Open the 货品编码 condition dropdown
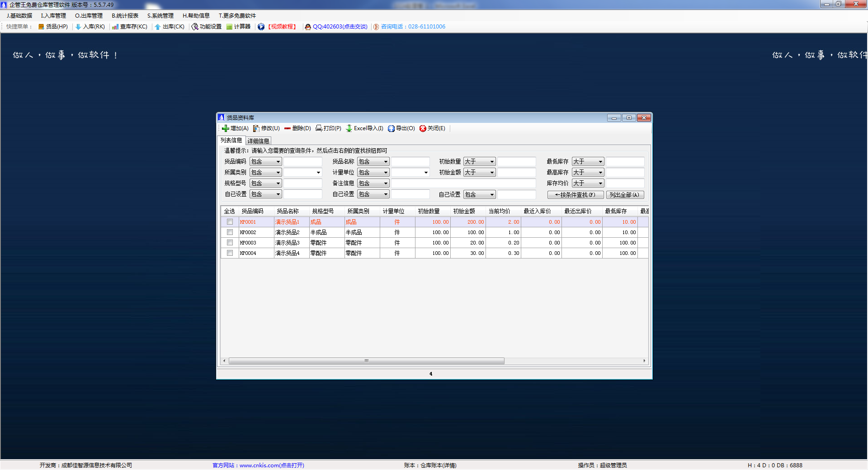The width and height of the screenshot is (868, 470). (x=266, y=161)
